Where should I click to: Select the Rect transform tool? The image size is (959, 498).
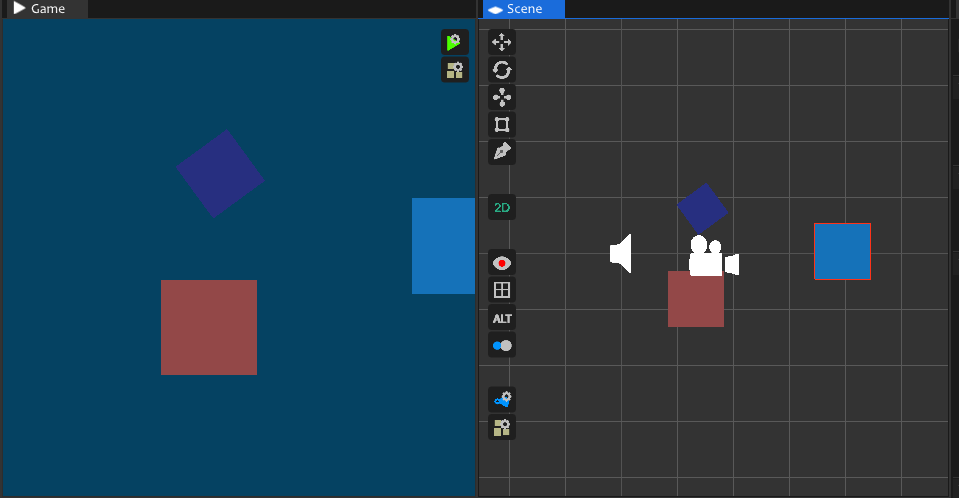tap(502, 125)
